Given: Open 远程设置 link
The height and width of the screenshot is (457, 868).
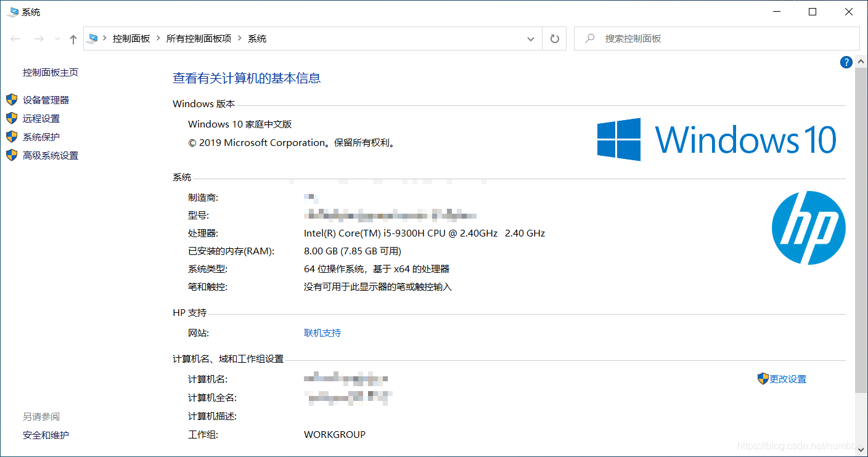Looking at the screenshot, I should point(41,118).
